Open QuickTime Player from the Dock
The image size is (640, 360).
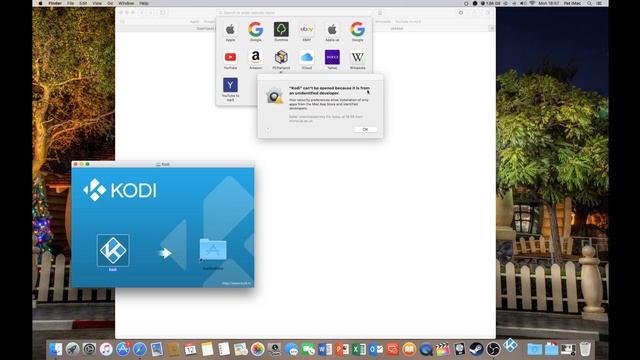(x=426, y=349)
